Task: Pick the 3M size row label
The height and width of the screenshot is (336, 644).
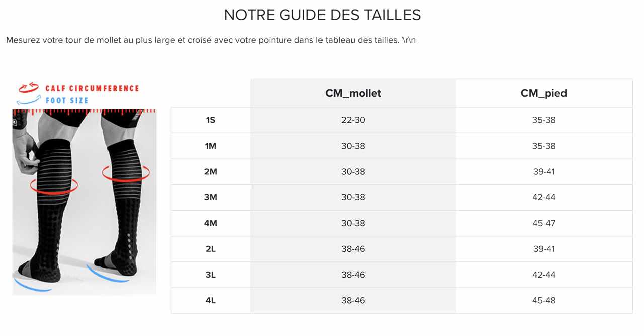Action: click(x=211, y=197)
